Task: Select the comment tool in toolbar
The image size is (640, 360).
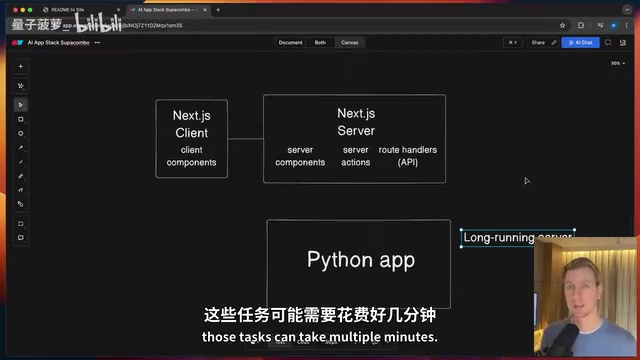Action: coord(20,238)
